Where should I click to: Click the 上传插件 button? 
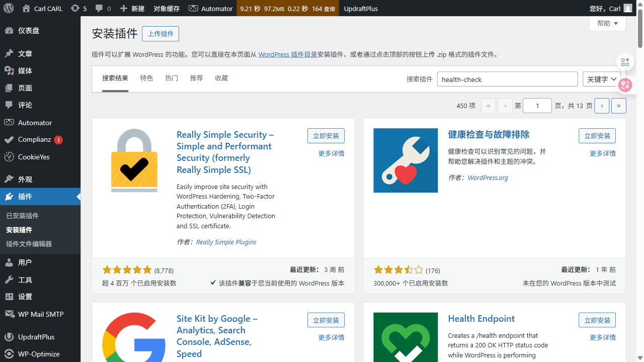pyautogui.click(x=160, y=34)
